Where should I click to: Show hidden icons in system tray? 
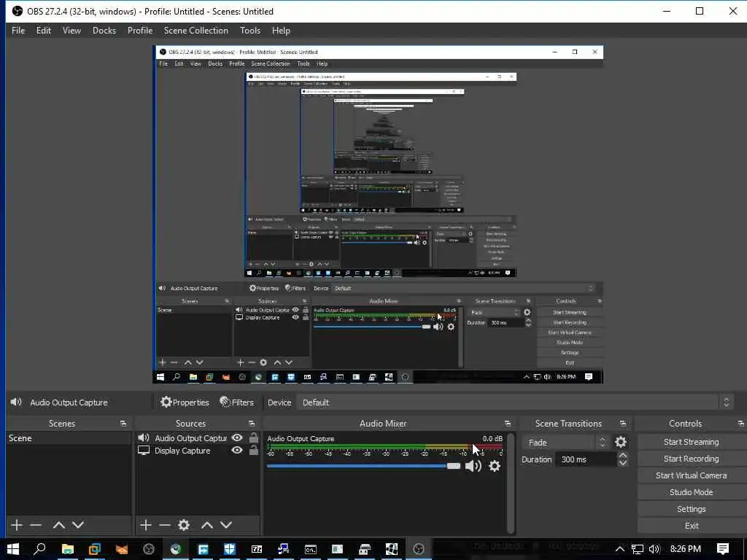[620, 549]
